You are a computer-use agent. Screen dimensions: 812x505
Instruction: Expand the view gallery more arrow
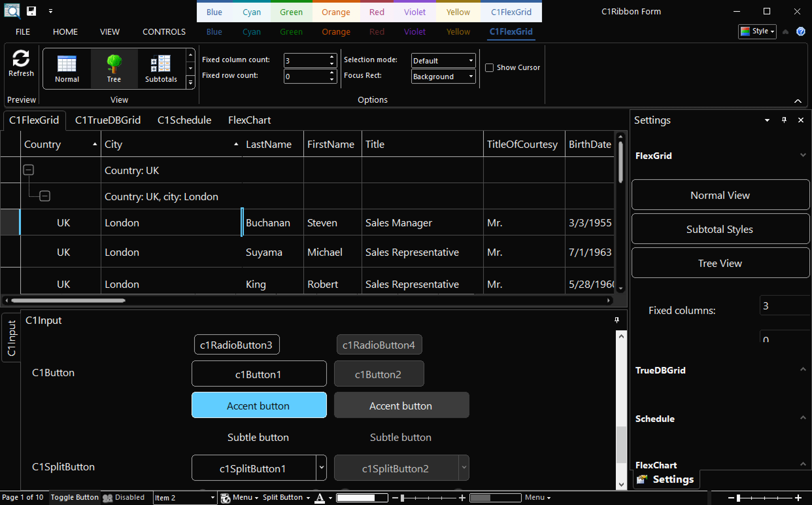coord(190,82)
